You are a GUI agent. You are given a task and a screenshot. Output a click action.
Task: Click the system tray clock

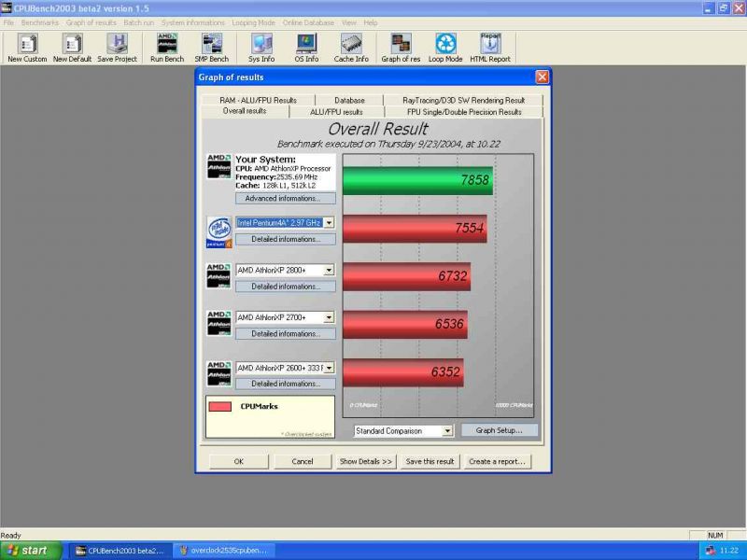(729, 551)
